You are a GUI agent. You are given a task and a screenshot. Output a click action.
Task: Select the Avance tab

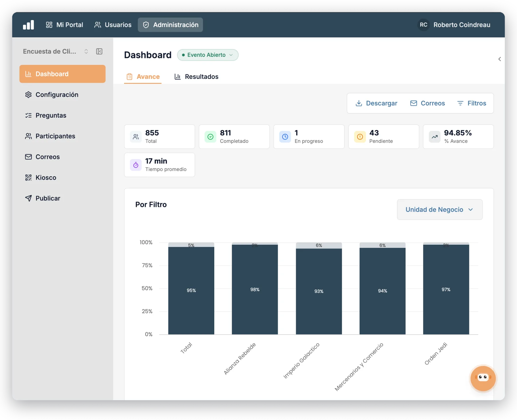[x=143, y=77]
